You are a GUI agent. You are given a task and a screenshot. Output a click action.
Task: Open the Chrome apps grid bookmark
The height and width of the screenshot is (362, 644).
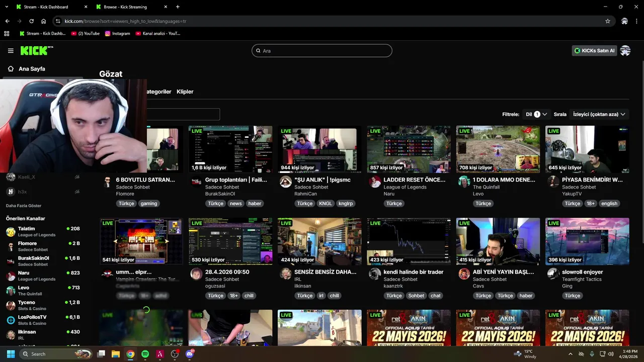point(7,34)
